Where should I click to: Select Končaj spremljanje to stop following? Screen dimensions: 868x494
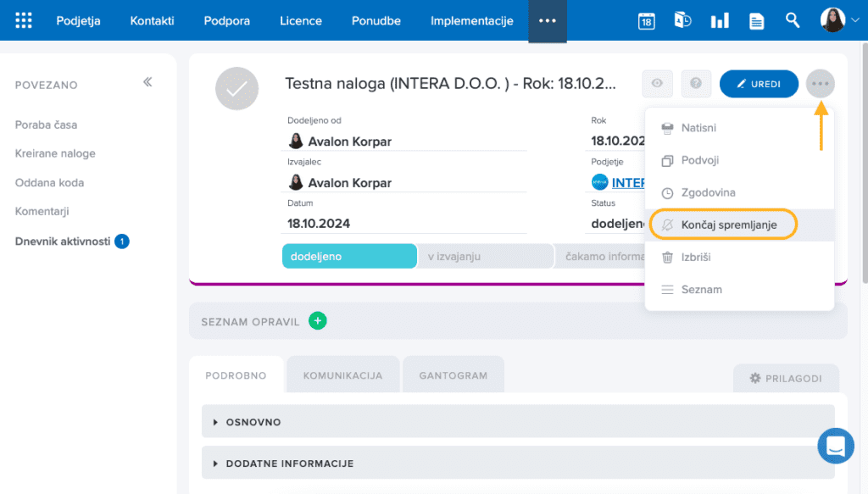pos(728,225)
